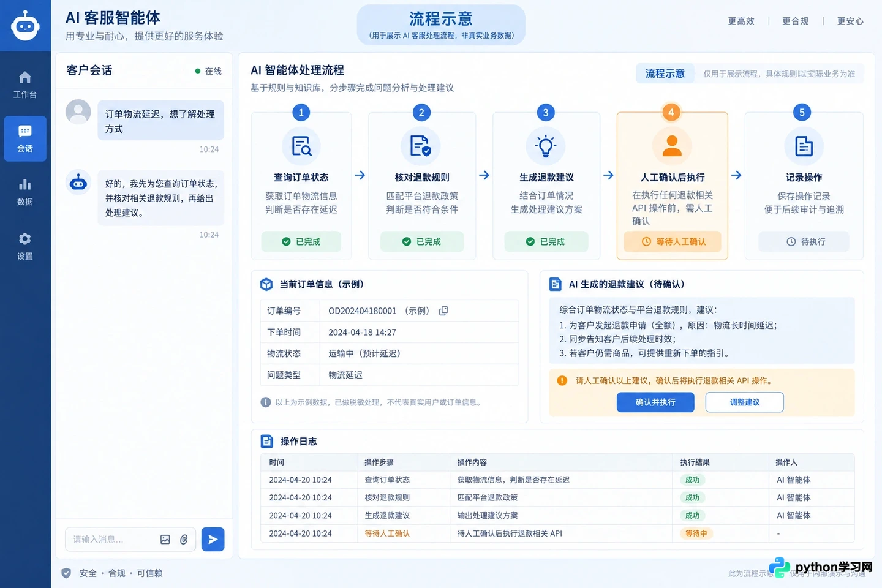This screenshot has width=882, height=588.
Task: Open the 数据 chart icon in sidebar
Action: 25,184
